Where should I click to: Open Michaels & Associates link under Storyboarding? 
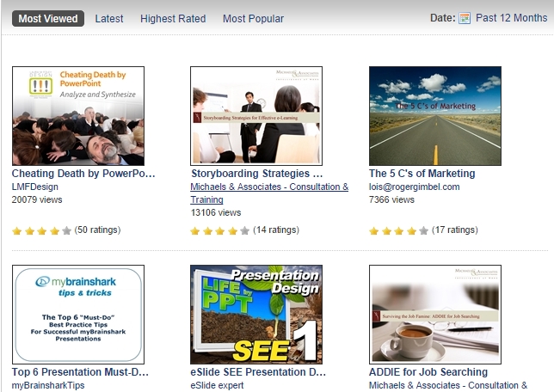[269, 193]
